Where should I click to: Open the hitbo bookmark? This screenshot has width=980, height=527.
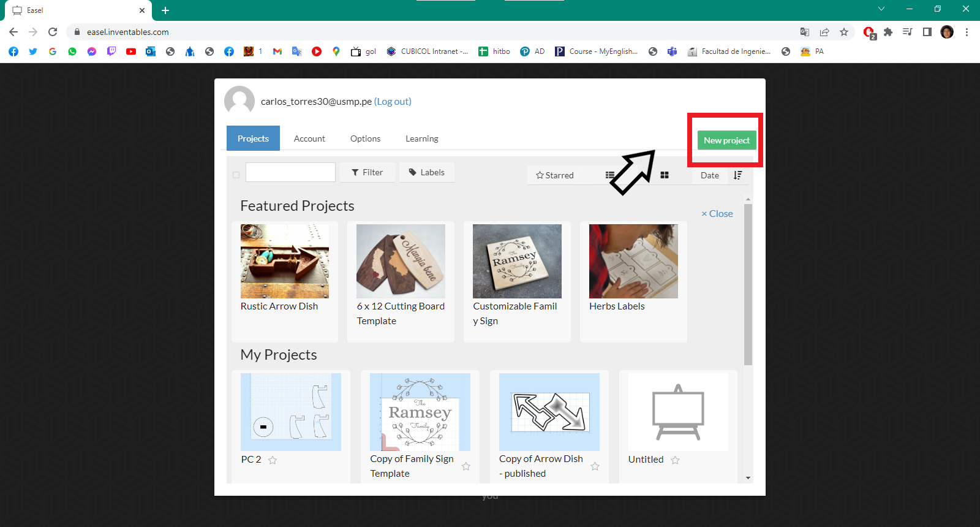(x=494, y=51)
